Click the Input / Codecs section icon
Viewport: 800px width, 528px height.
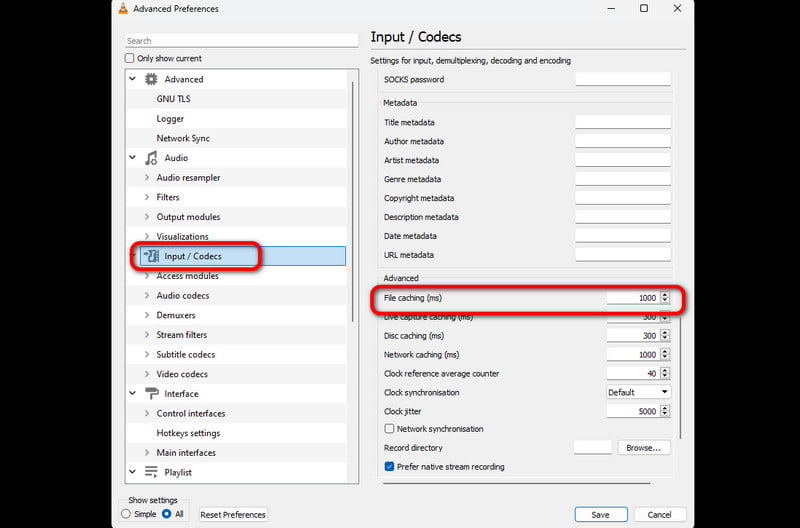151,256
